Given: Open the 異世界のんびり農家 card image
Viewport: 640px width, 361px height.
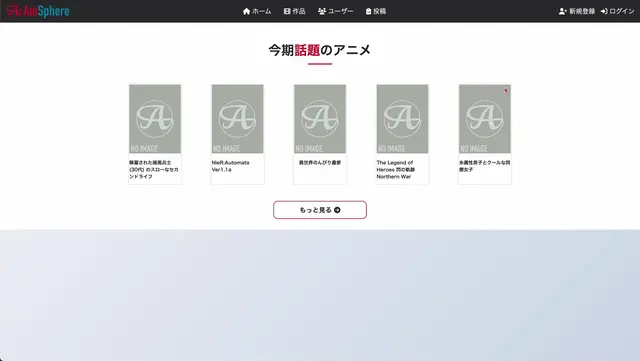Looking at the screenshot, I should coord(320,119).
